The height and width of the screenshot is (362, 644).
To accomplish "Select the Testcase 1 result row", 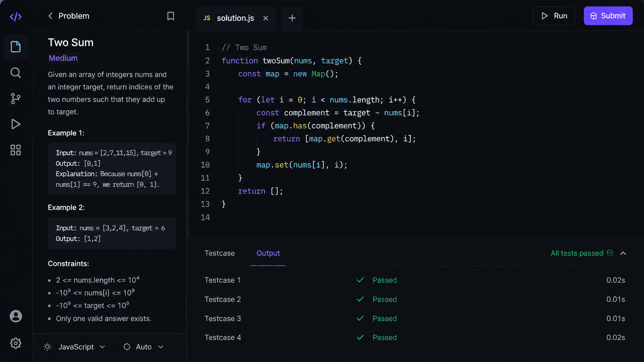I will coord(415,280).
